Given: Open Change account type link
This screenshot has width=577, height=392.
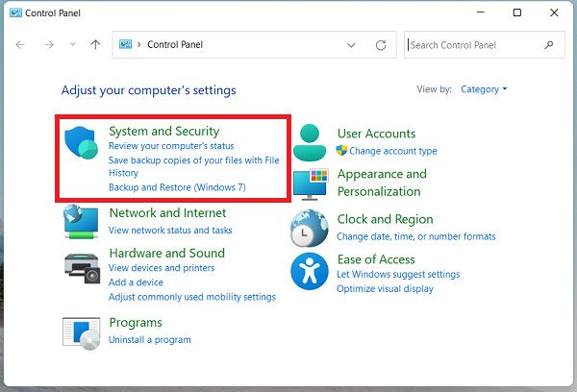Looking at the screenshot, I should click(392, 151).
